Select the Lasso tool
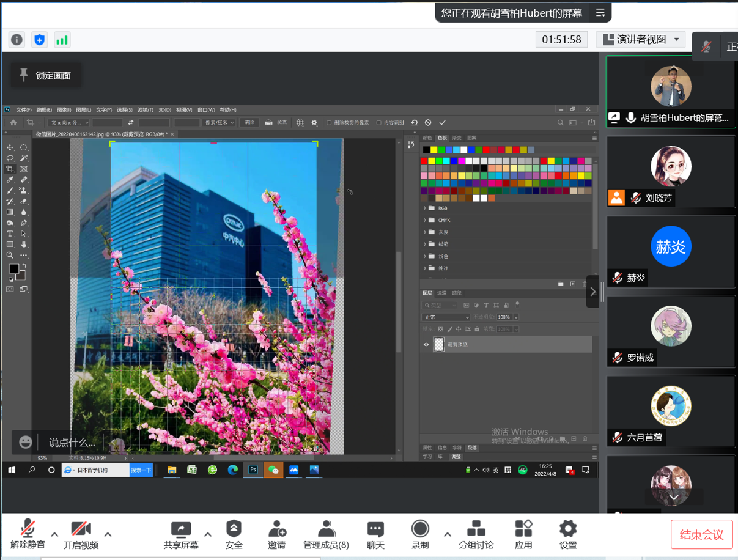738x560 pixels. (10, 158)
